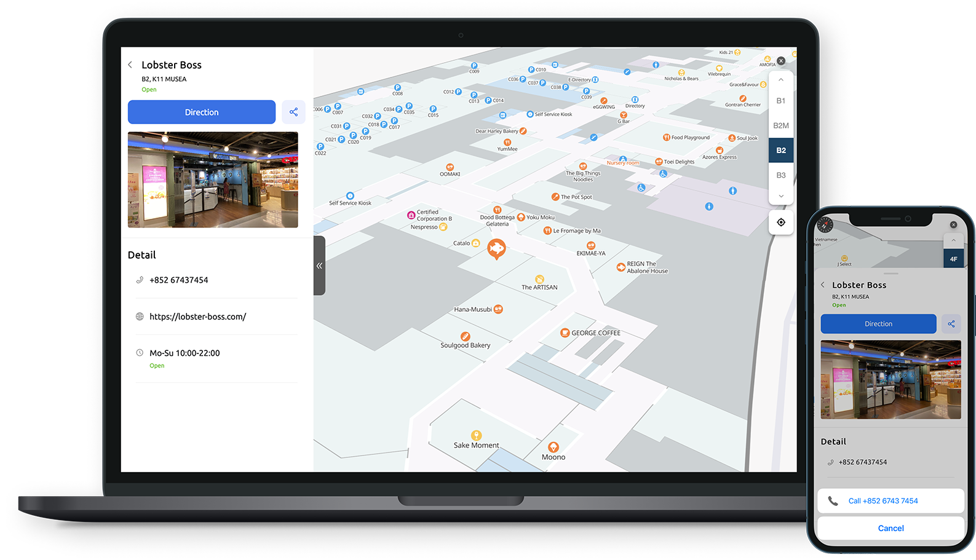The height and width of the screenshot is (560, 976).
Task: Collapse the side panel with double-chevron handle
Action: pyautogui.click(x=319, y=266)
